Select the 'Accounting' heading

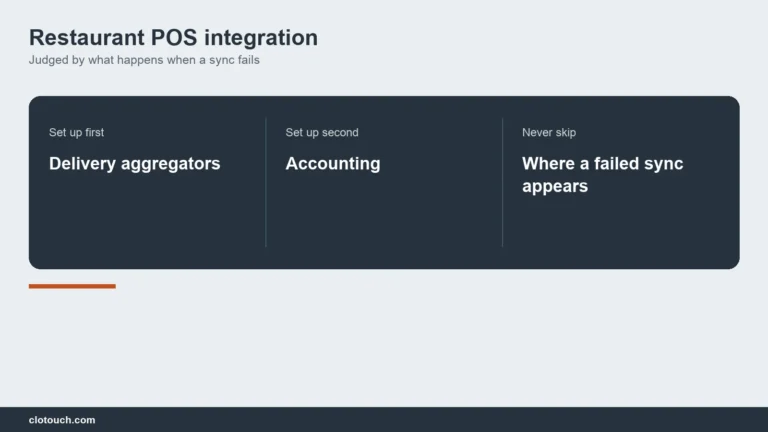coord(333,164)
